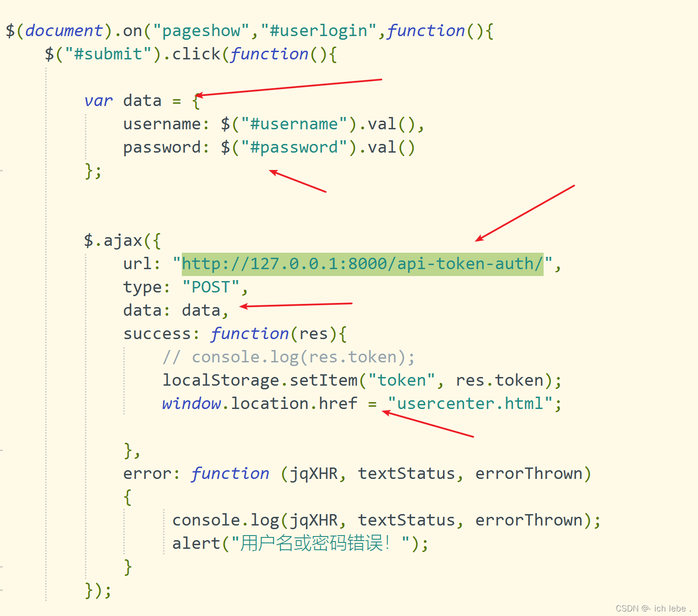Click the username: property key
The width and height of the screenshot is (698, 616).
[x=166, y=124]
